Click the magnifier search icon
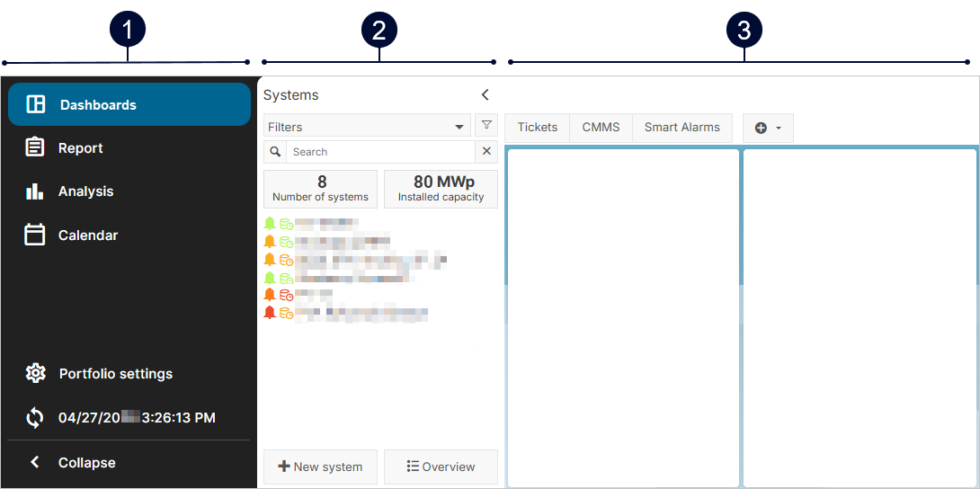The height and width of the screenshot is (489, 980). [275, 152]
